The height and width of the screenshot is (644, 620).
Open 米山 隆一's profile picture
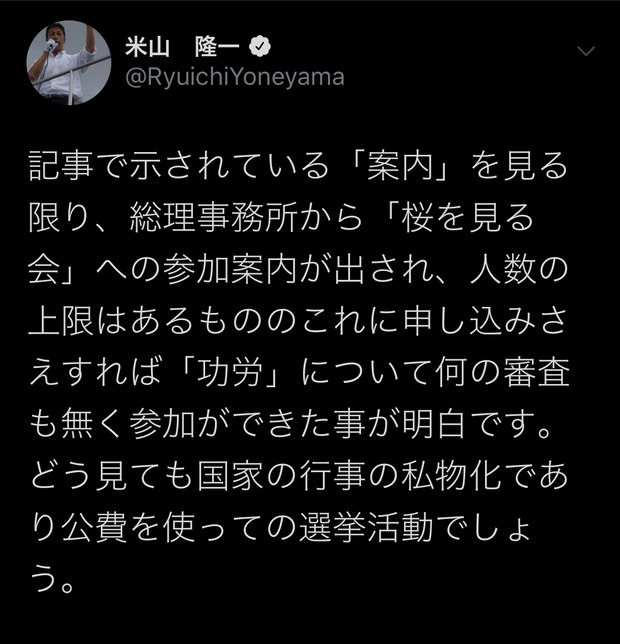[x=69, y=62]
